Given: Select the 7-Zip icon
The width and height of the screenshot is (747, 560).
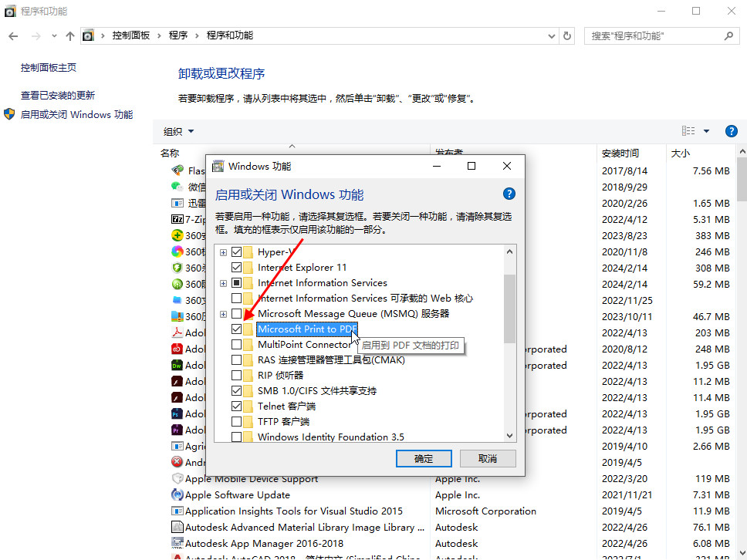Looking at the screenshot, I should [x=177, y=219].
